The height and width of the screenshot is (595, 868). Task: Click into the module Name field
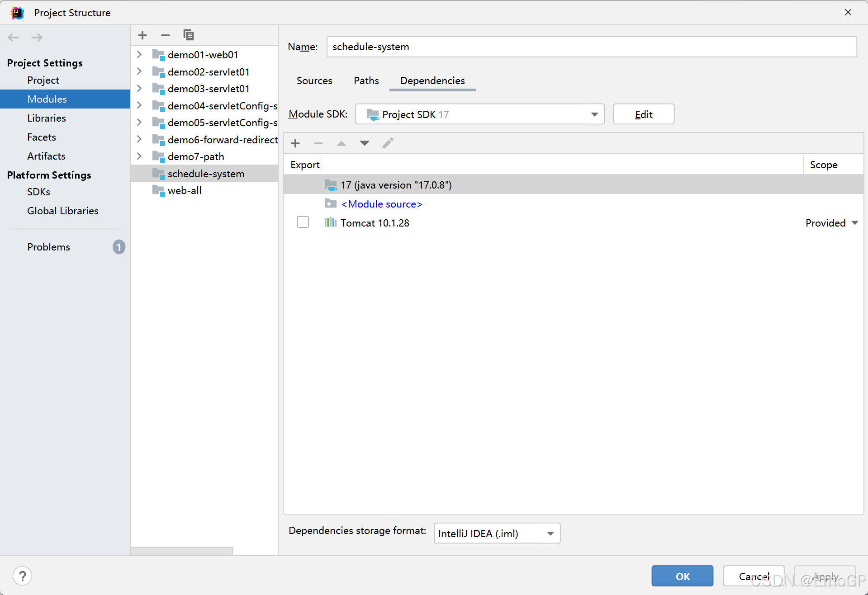(x=592, y=47)
